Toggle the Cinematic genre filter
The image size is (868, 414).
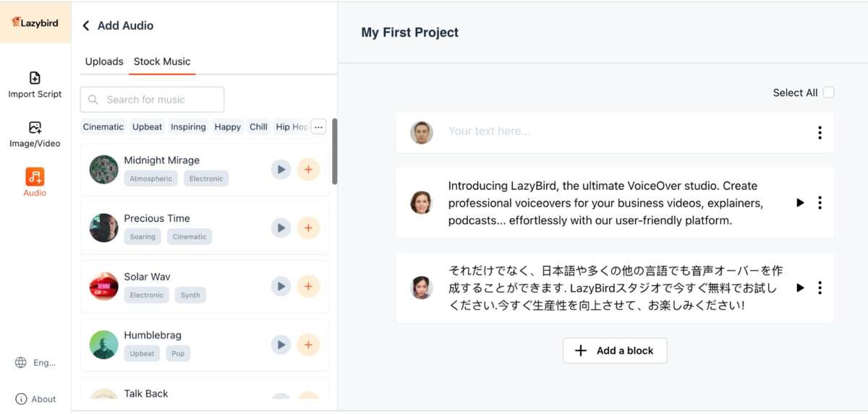pyautogui.click(x=103, y=127)
